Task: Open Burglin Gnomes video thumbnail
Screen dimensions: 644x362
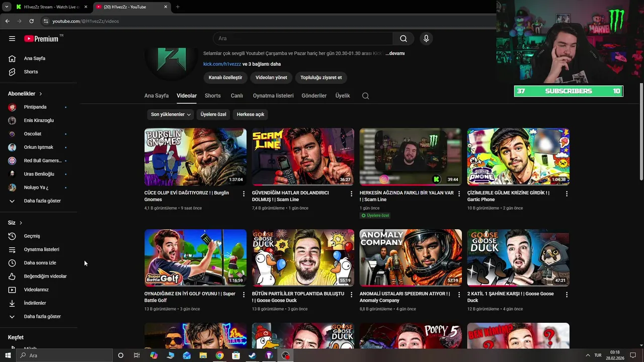Action: [x=195, y=157]
